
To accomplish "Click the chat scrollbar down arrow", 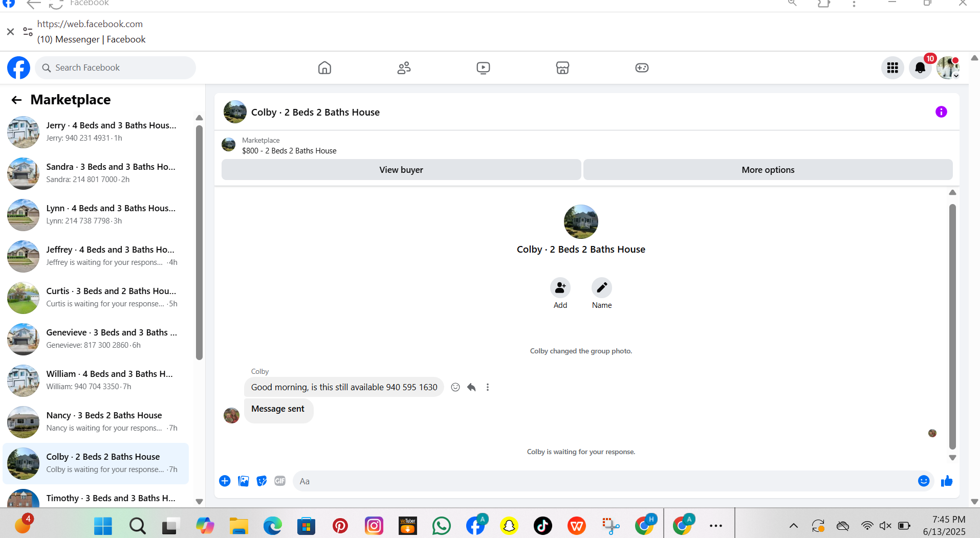I will pyautogui.click(x=952, y=458).
